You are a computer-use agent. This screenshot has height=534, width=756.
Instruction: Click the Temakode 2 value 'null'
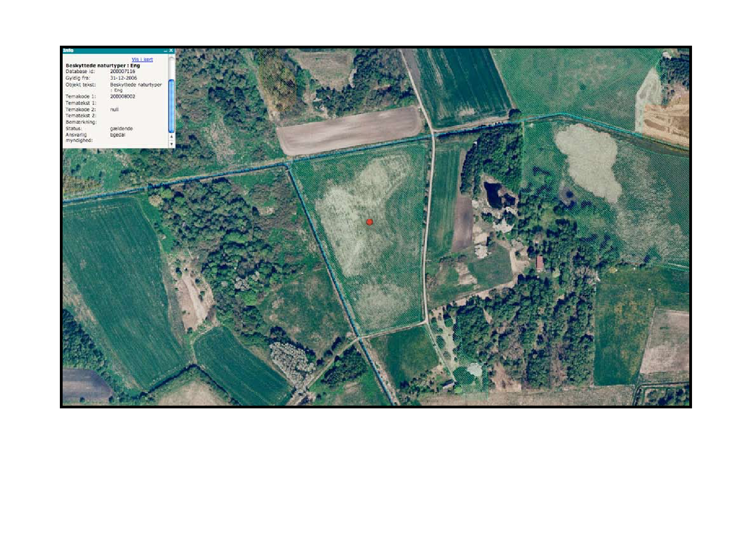(x=114, y=110)
